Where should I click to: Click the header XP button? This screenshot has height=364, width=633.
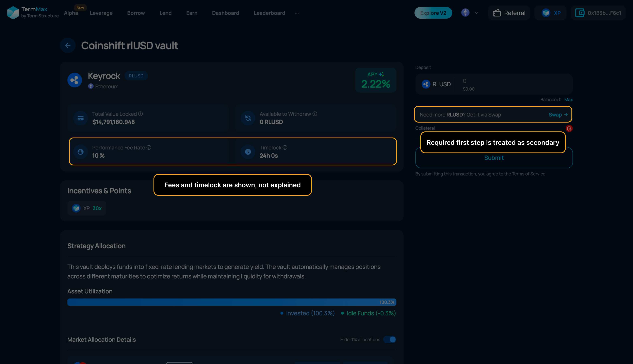(550, 13)
